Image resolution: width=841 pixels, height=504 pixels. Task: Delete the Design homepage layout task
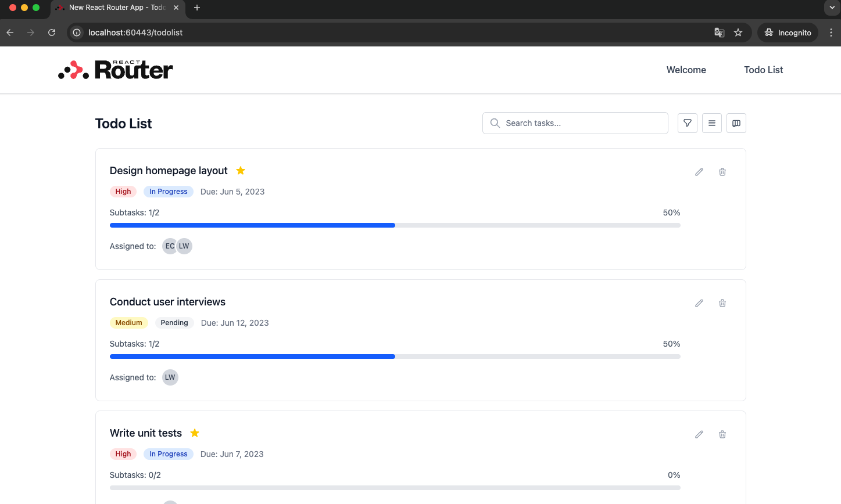722,172
